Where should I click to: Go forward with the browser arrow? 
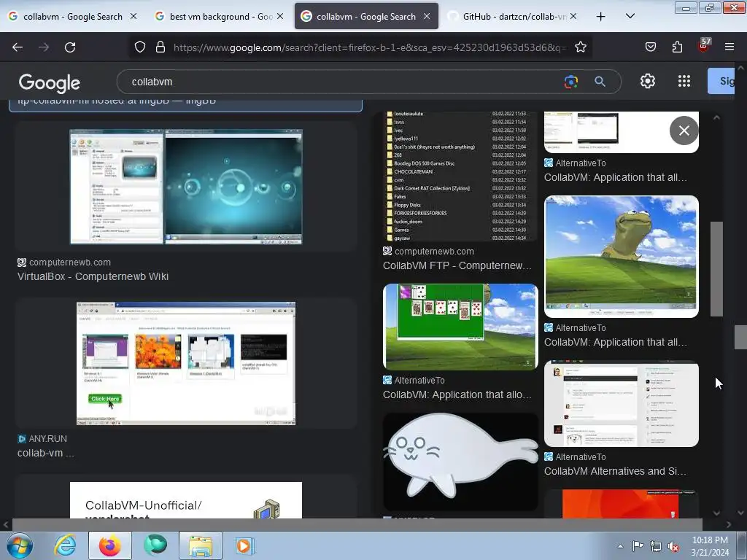(44, 47)
